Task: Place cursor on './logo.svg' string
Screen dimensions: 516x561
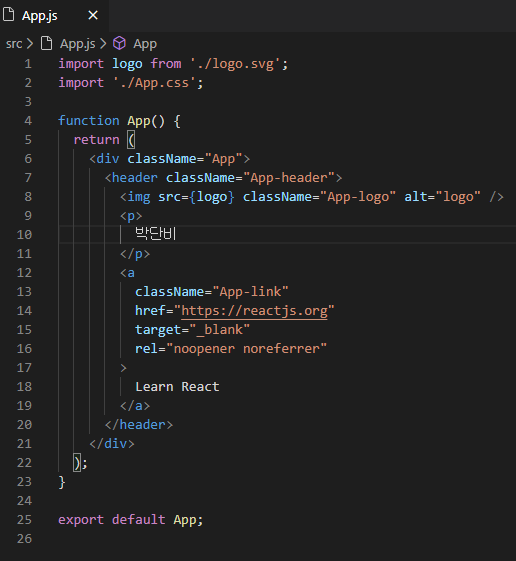Action: tap(235, 64)
